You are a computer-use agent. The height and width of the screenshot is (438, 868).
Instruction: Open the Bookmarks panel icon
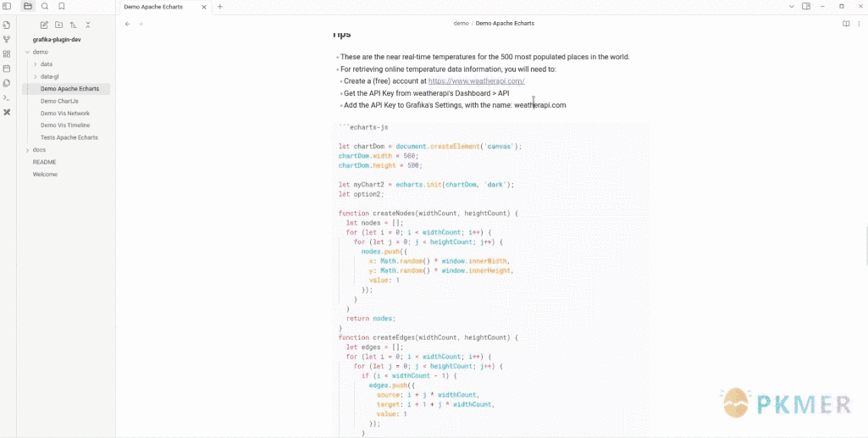pos(62,6)
